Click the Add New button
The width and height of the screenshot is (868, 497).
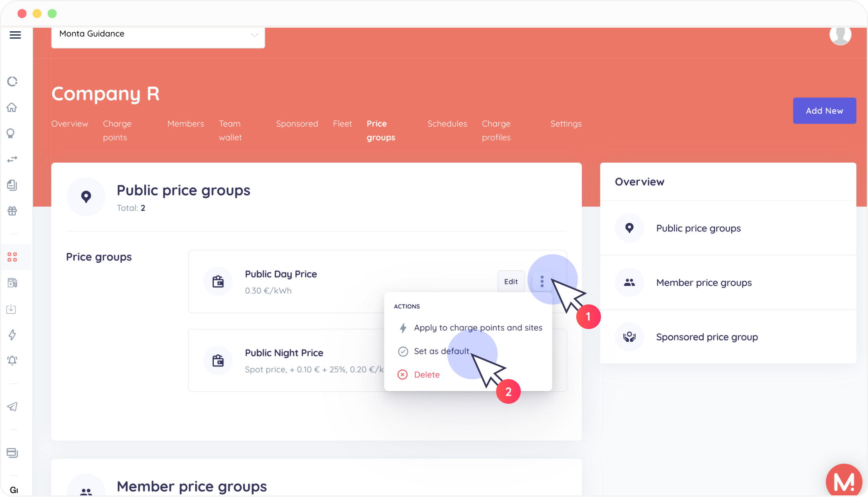coord(824,110)
